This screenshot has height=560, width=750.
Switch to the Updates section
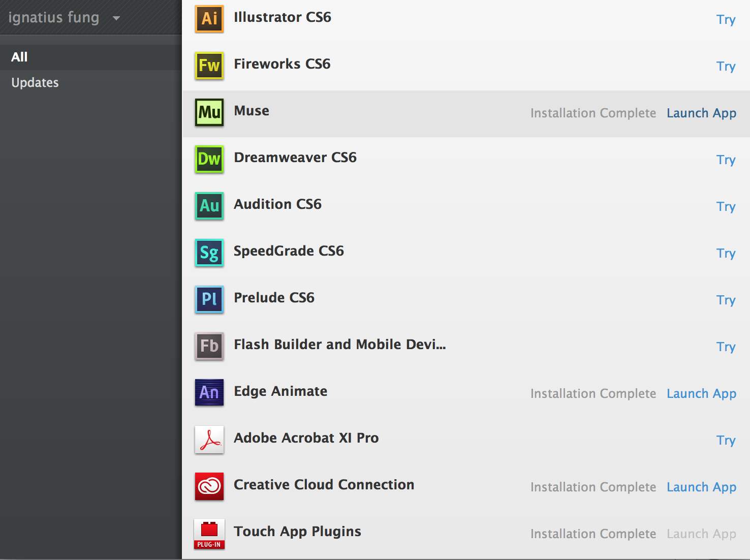(35, 82)
